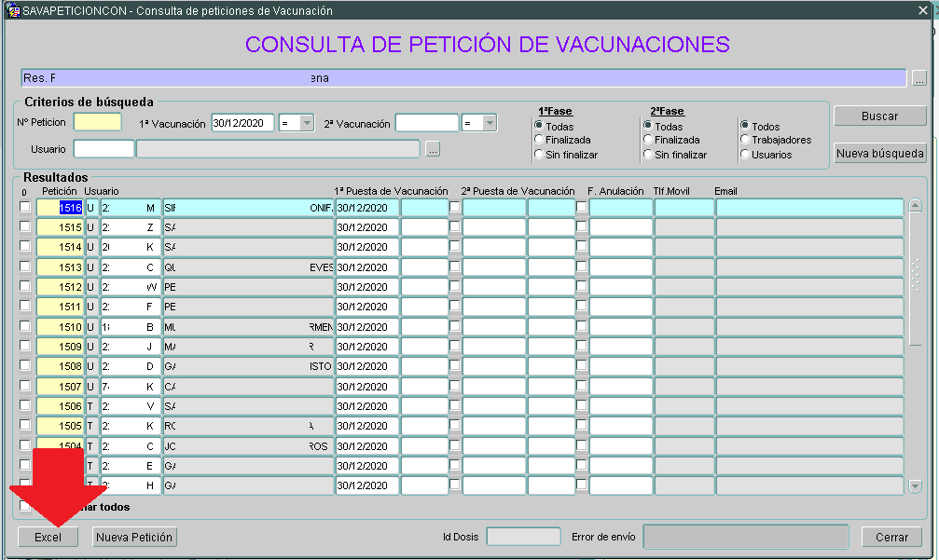Expand the 2ª Vacunación operator dropdown

[x=479, y=123]
